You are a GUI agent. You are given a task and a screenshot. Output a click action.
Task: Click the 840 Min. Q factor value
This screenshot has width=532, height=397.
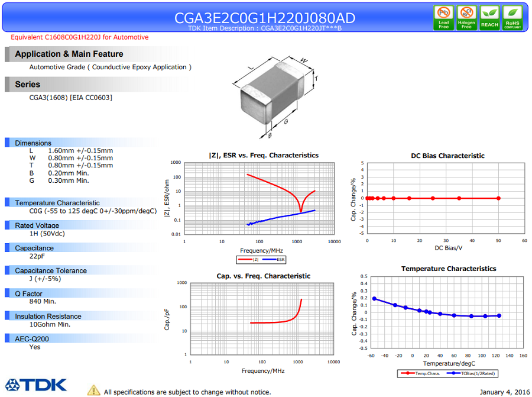[43, 302]
